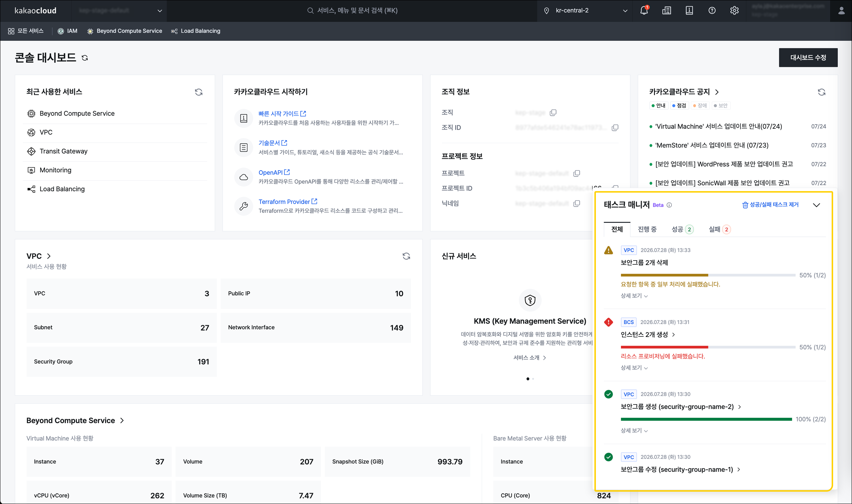Copy the nickname value
The image size is (852, 504).
[x=577, y=203]
